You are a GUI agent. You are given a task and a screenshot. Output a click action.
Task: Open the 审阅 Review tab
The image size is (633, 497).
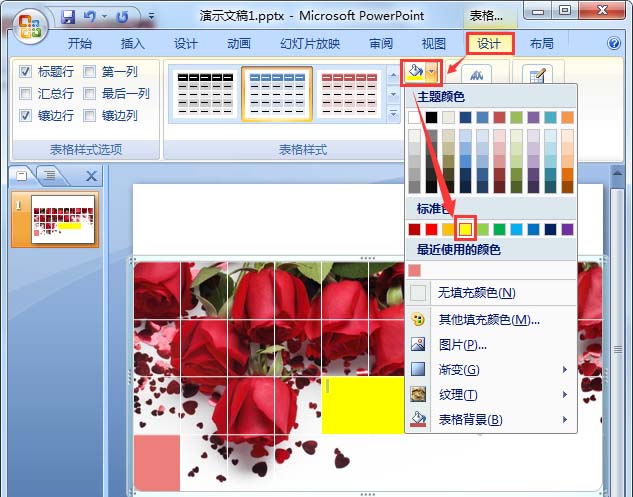(x=381, y=43)
